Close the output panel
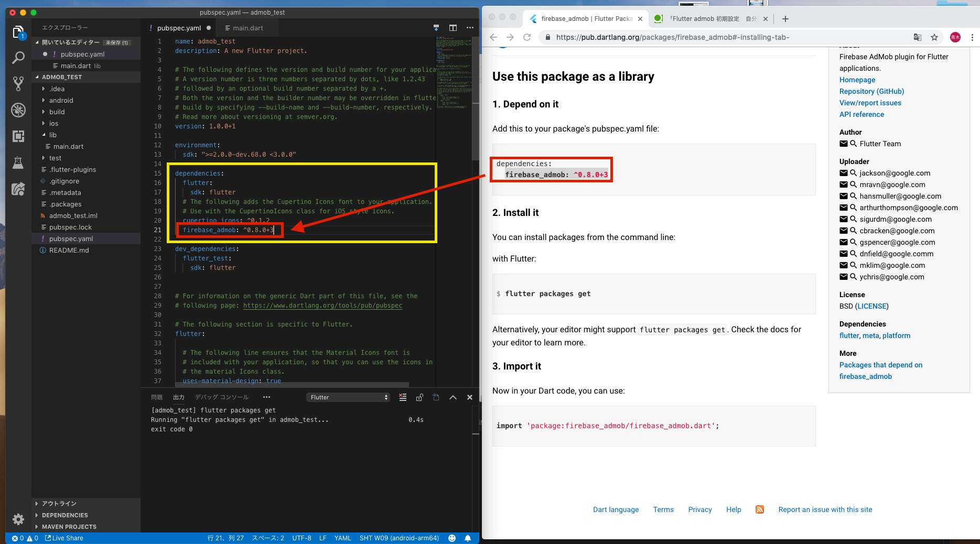 470,397
